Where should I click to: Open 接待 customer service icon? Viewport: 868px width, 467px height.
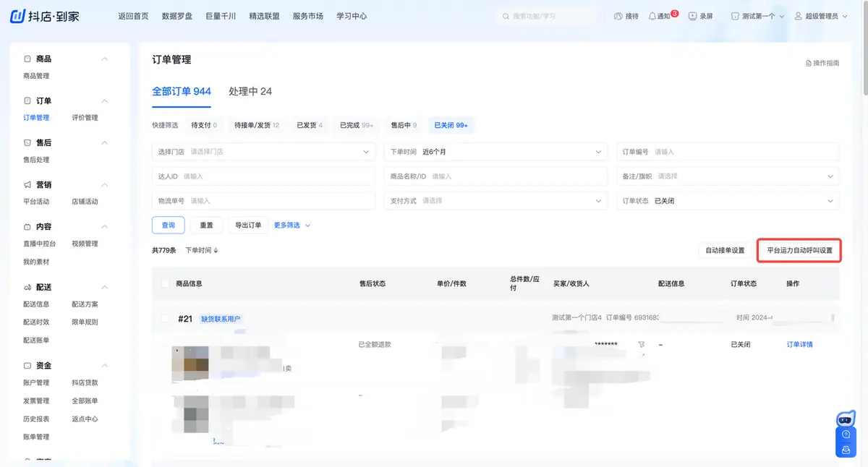point(618,16)
